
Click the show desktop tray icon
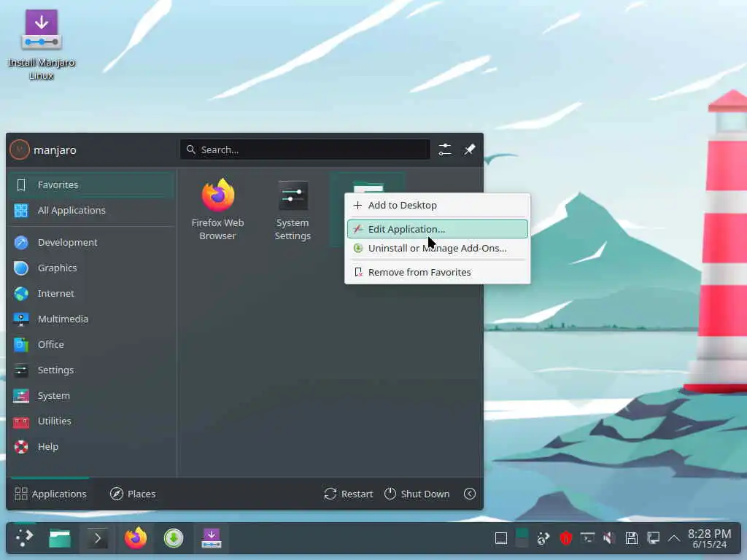tap(501, 539)
